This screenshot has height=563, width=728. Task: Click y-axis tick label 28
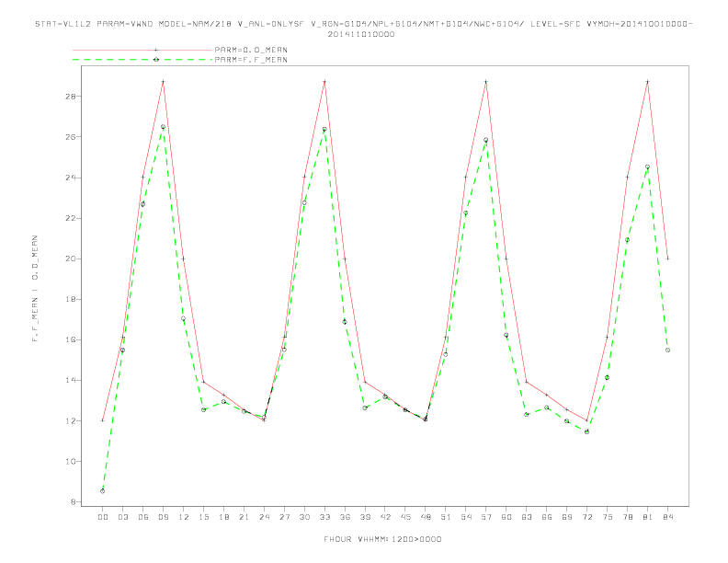71,97
